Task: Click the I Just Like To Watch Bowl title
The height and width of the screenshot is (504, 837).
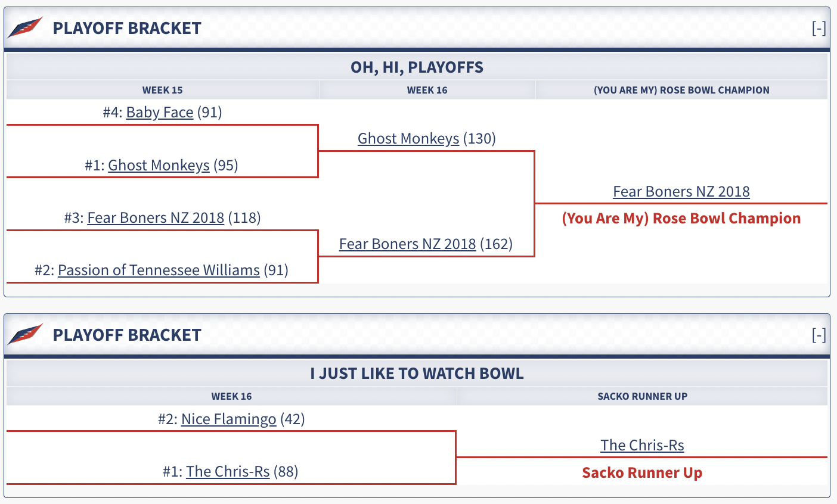Action: [417, 374]
